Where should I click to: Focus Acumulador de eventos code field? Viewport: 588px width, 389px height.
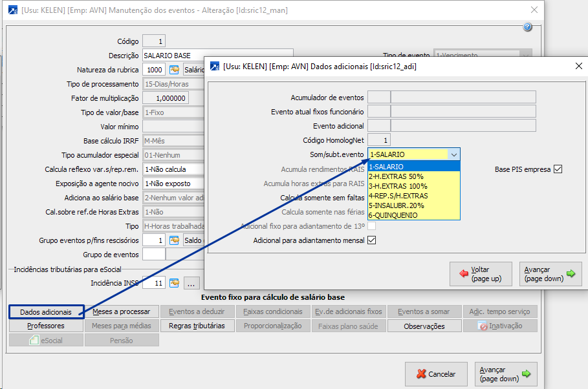pyautogui.click(x=379, y=98)
